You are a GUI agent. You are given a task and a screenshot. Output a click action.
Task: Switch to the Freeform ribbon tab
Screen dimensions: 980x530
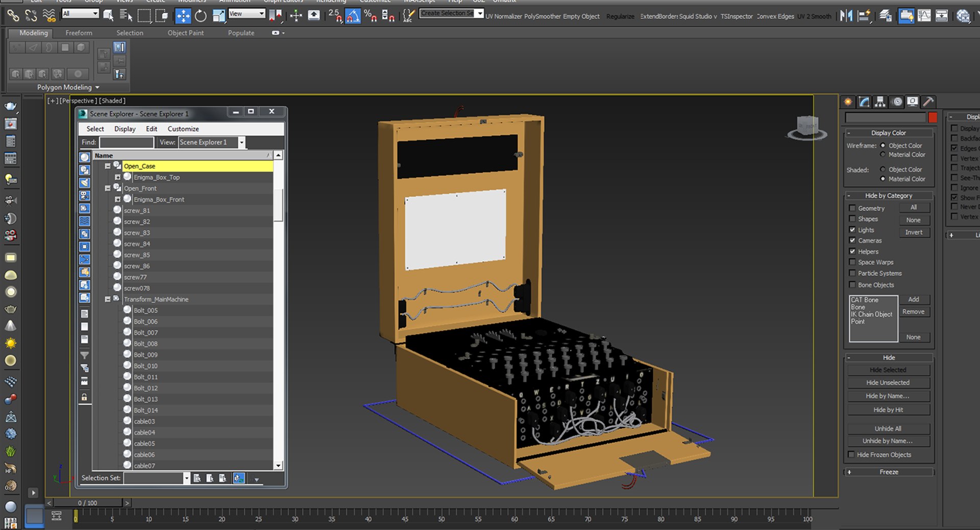pyautogui.click(x=79, y=33)
